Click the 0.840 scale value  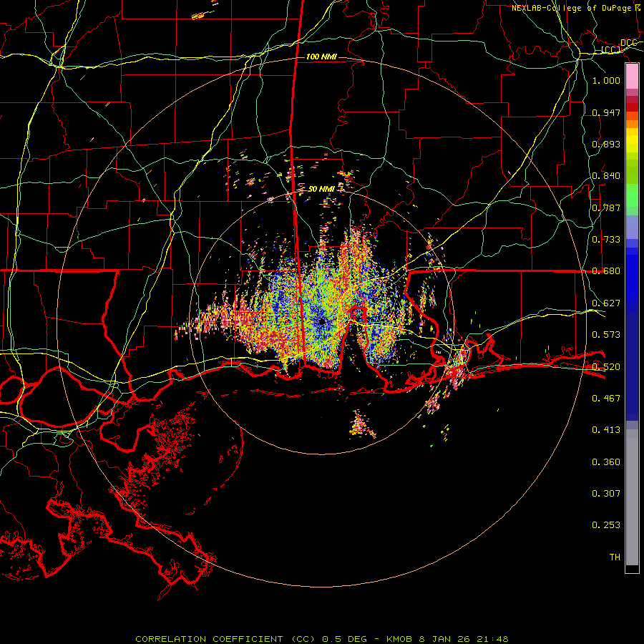tap(606, 175)
